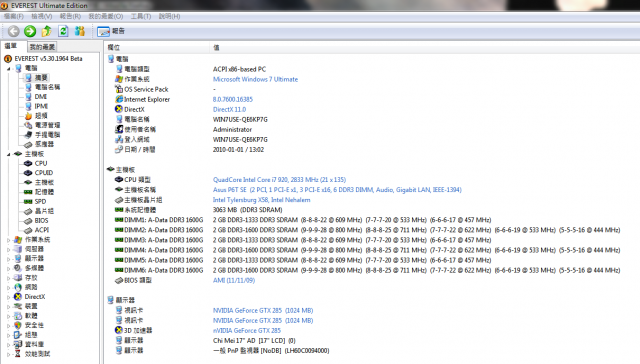Screen dimensions: 640x364
Task: Open the AMI (11/11/09) BIOS link
Action: (x=234, y=280)
